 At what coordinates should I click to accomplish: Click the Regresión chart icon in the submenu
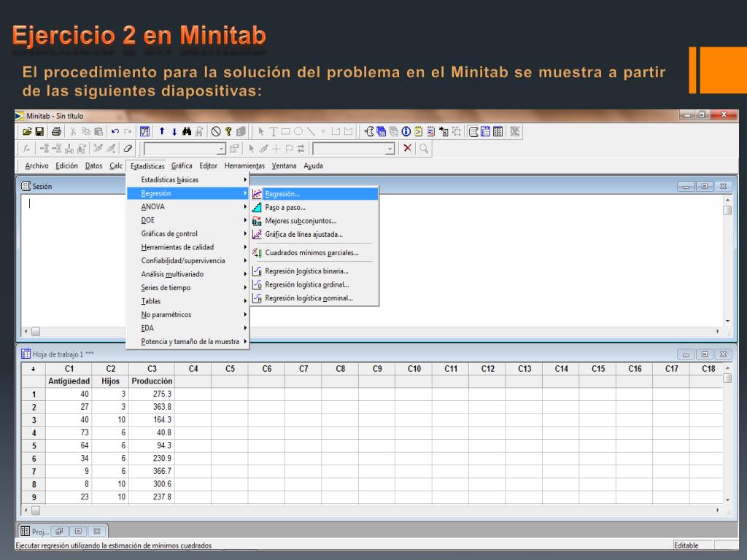click(257, 194)
